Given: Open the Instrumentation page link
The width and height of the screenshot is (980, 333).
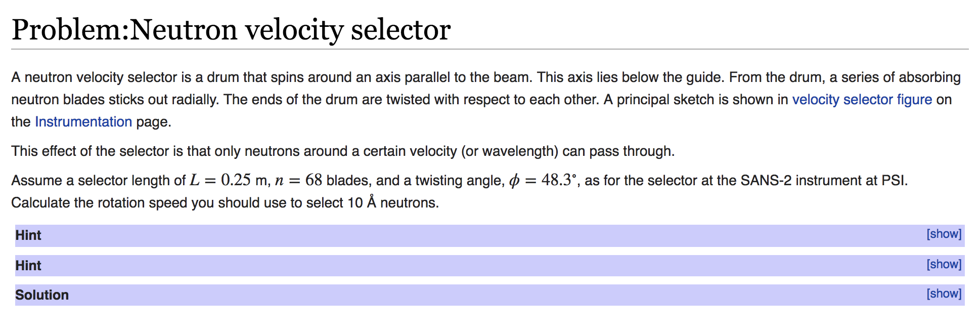Looking at the screenshot, I should (83, 121).
